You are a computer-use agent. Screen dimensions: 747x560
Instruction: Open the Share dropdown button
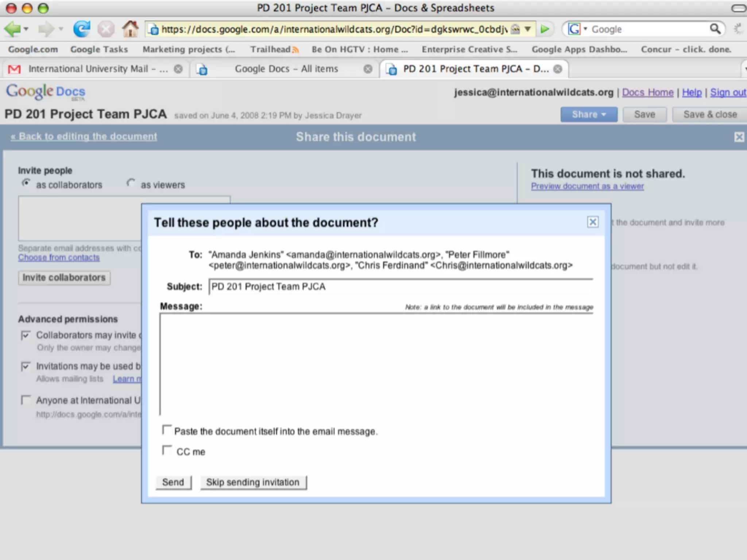click(589, 114)
